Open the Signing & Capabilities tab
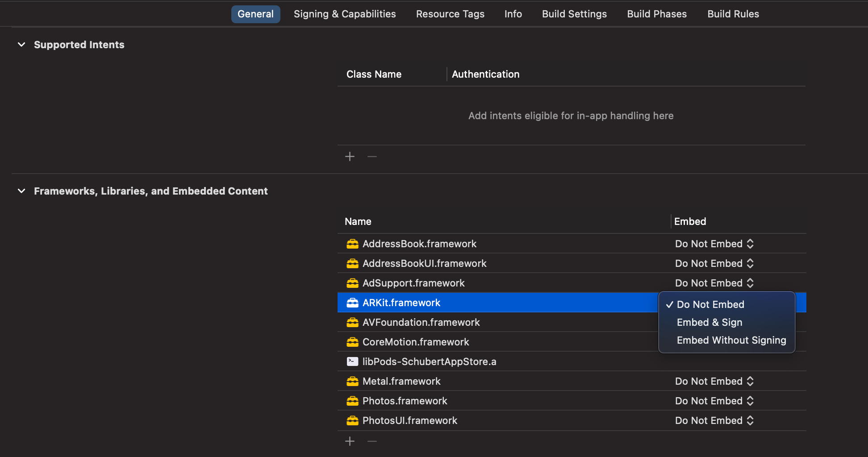This screenshot has width=868, height=457. click(345, 14)
